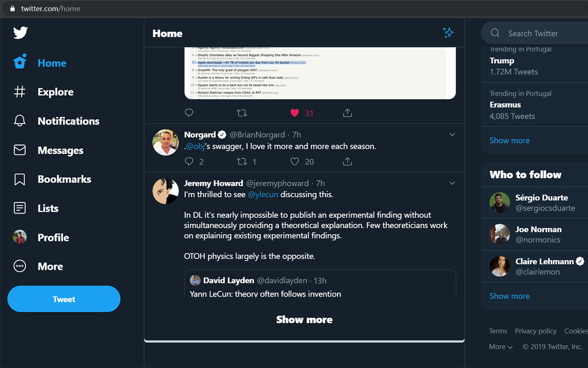
Task: Open Lists via the list icon
Action: tap(20, 208)
